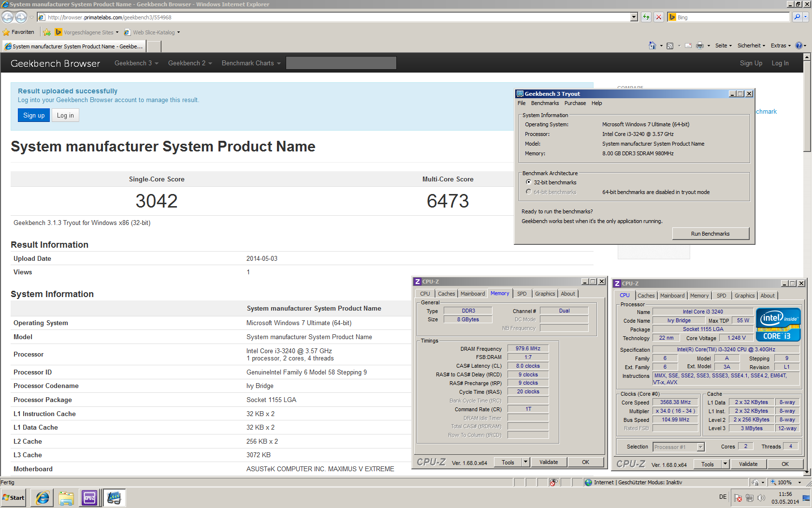Click the blue Sign up button
The width and height of the screenshot is (812, 508).
click(x=34, y=115)
